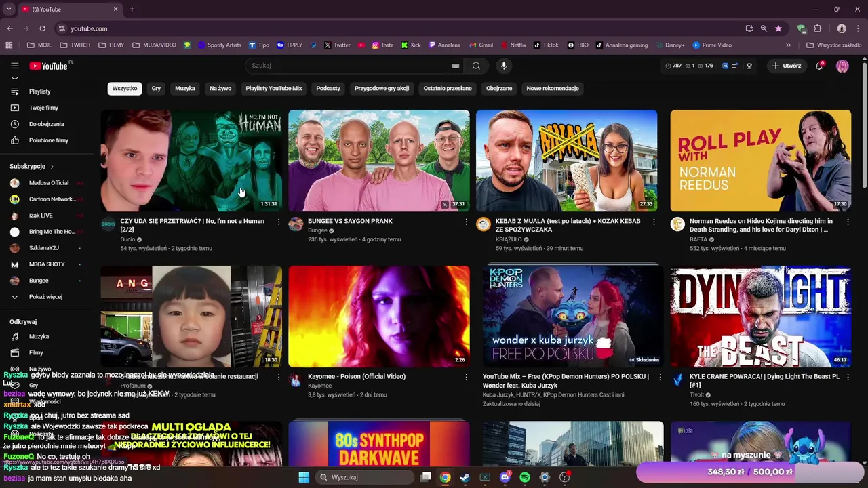
Task: Open the TWITCH bookmarks folder
Action: (x=75, y=45)
